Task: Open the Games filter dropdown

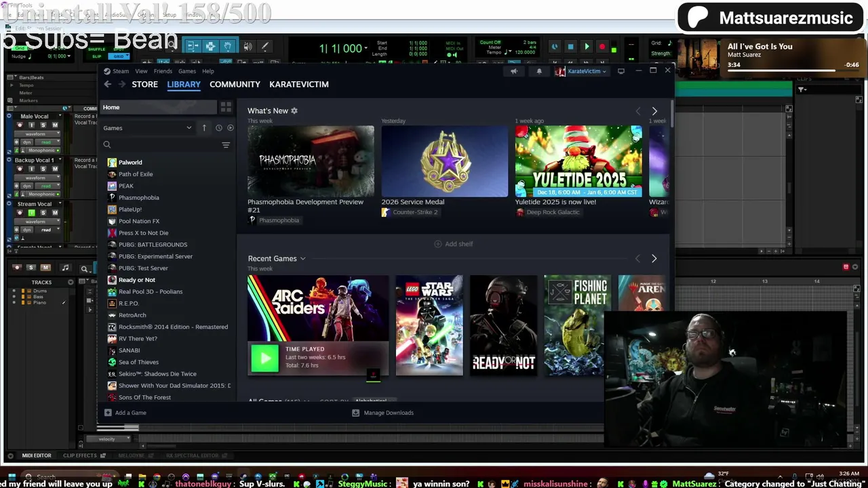Action: (148, 127)
